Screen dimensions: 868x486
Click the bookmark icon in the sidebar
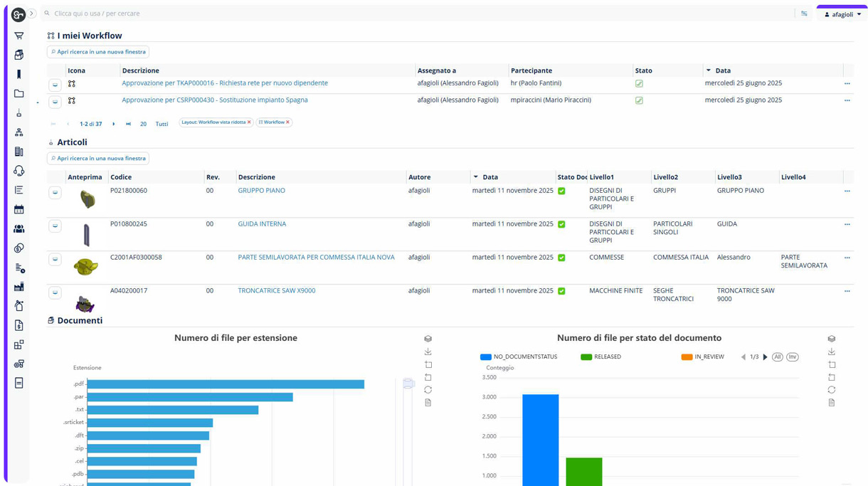19,74
